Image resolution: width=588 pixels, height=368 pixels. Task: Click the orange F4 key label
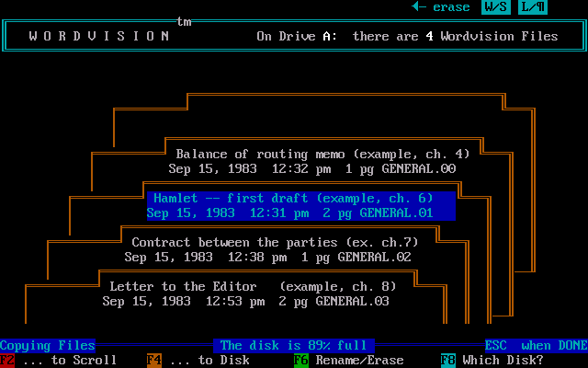pos(154,360)
